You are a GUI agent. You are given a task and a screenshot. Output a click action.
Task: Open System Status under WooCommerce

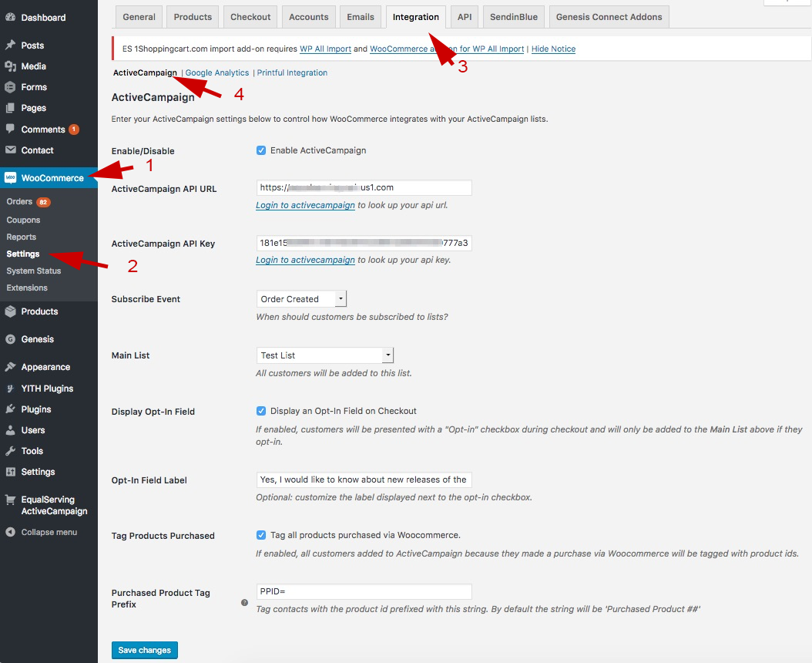(x=34, y=271)
